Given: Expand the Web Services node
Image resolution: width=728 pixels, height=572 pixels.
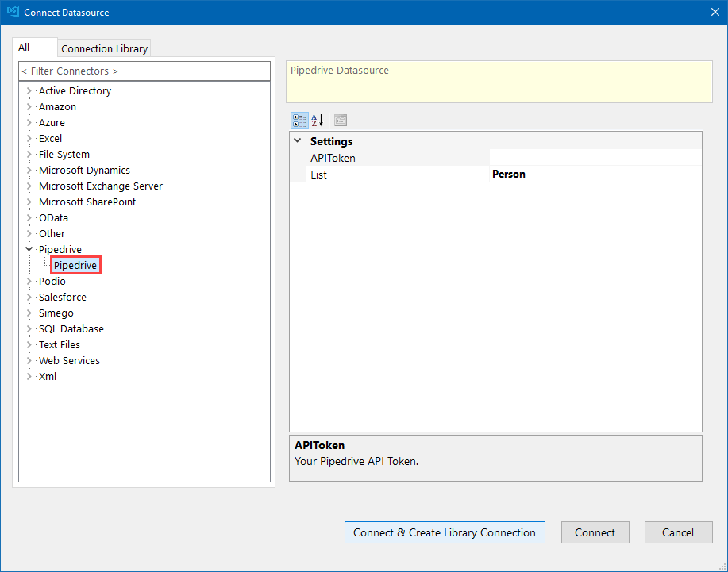Looking at the screenshot, I should click(29, 360).
